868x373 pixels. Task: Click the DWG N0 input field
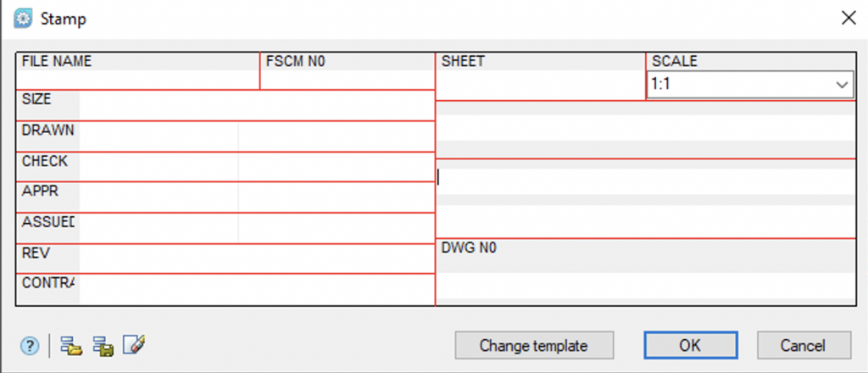click(644, 287)
